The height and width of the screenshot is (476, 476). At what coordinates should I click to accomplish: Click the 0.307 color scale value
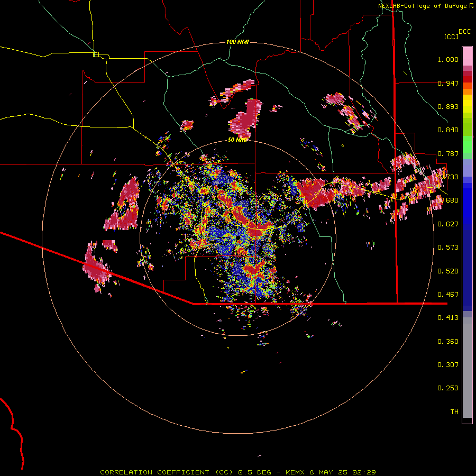[448, 365]
